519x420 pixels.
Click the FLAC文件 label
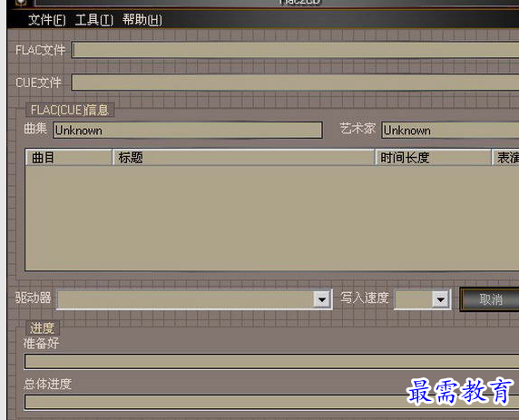(41, 50)
